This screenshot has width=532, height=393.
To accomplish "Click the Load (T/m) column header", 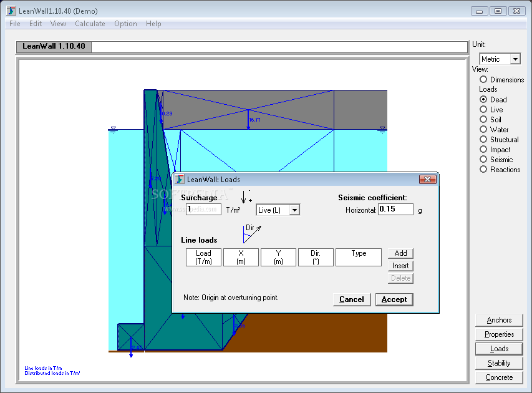I will tap(203, 257).
